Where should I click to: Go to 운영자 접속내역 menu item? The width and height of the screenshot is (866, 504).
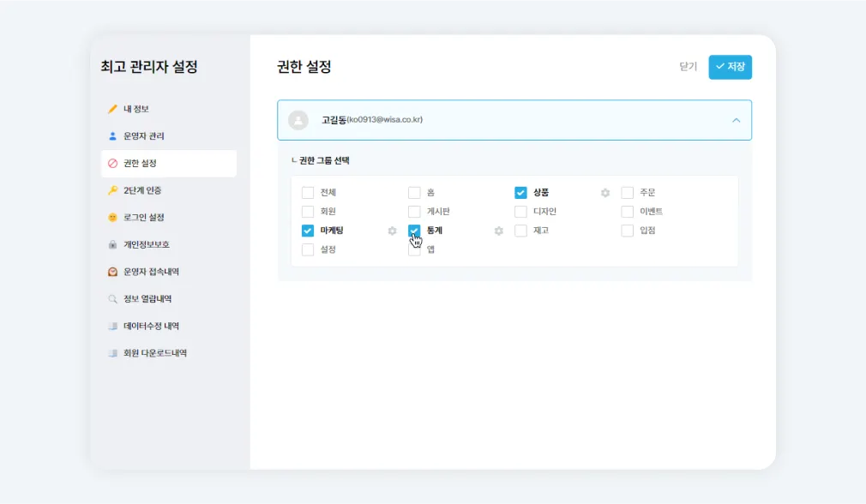point(150,272)
